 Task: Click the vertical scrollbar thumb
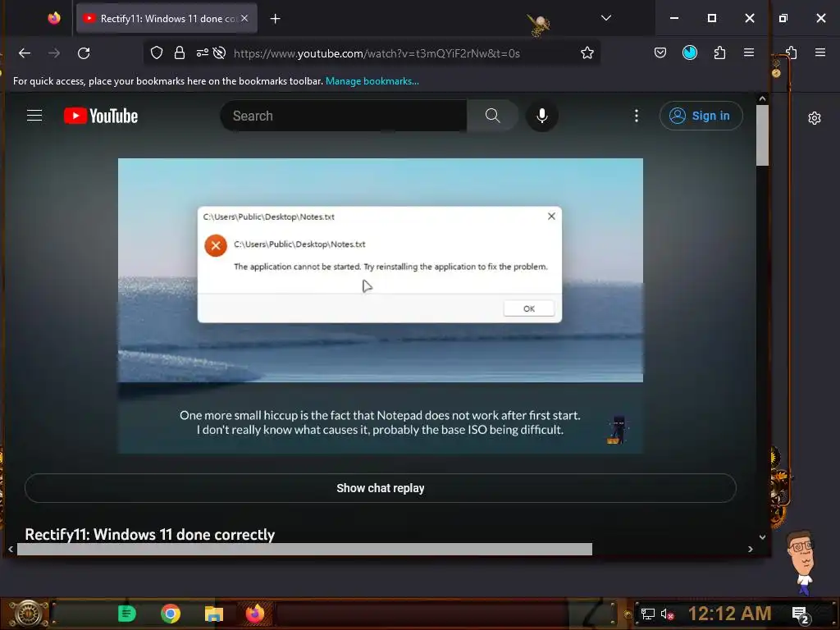762,135
